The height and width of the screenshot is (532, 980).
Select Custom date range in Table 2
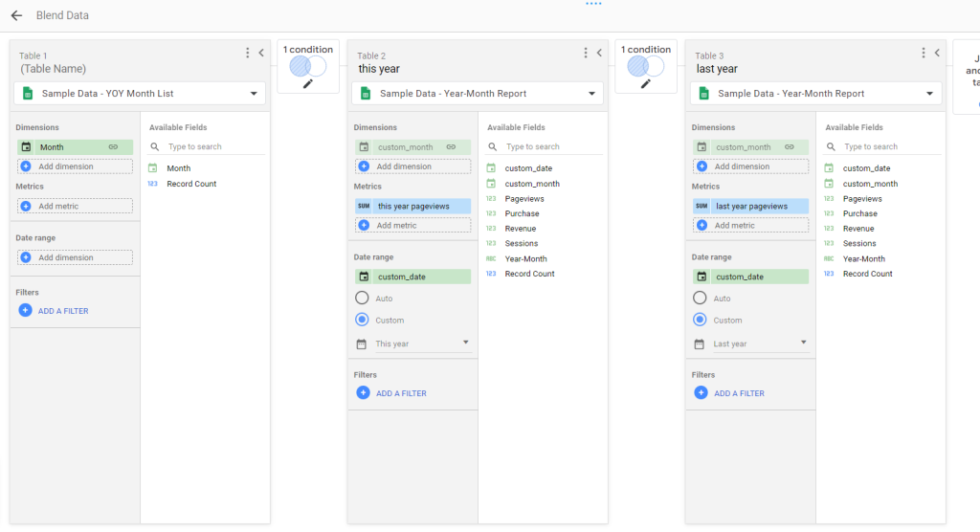pyautogui.click(x=362, y=321)
